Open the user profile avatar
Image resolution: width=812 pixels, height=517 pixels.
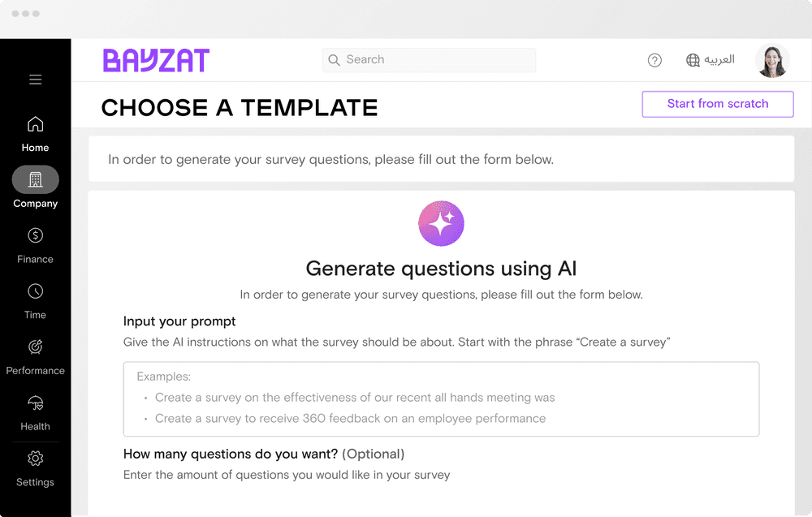[772, 61]
